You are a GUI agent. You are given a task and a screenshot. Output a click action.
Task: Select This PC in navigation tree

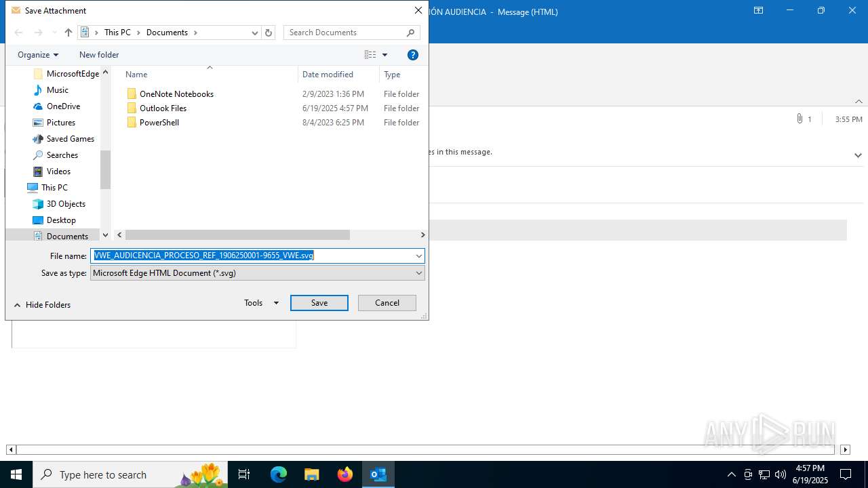tap(47, 188)
